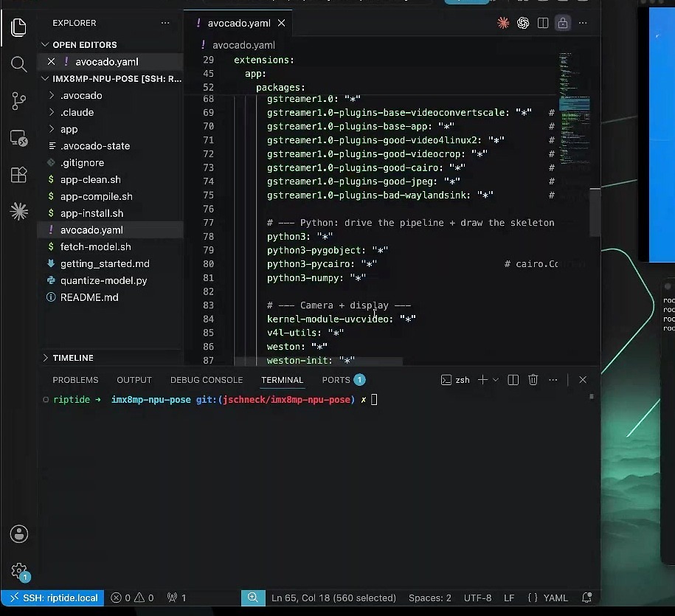Click Explorer more actions ellipsis

point(165,23)
